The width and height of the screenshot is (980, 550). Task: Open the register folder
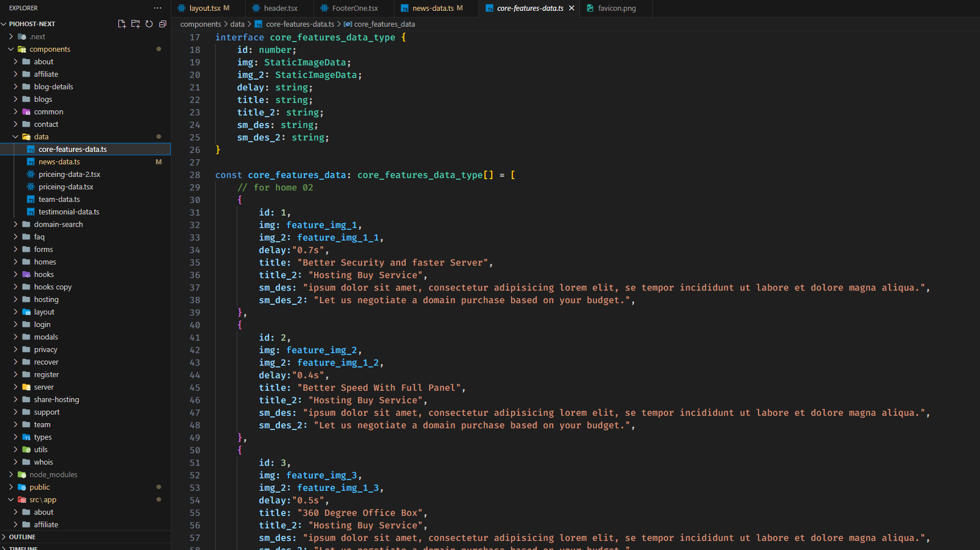[85, 374]
